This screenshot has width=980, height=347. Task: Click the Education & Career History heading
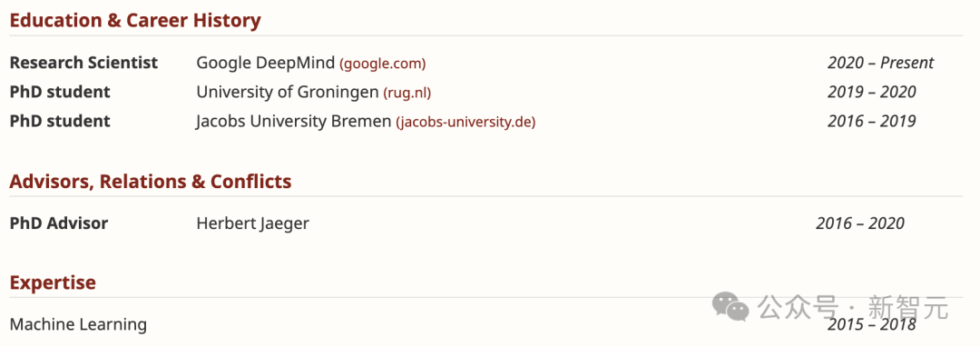135,21
